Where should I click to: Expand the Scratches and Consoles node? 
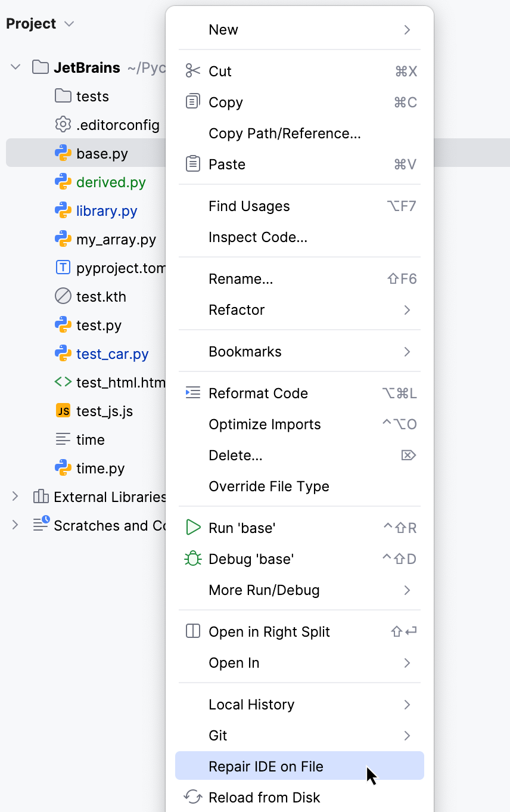15,525
